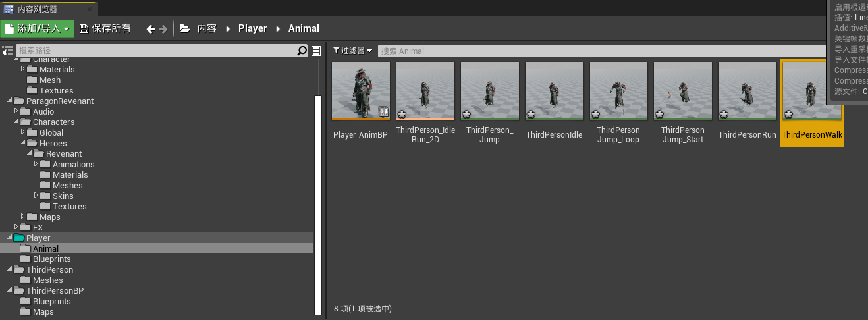Image resolution: width=868 pixels, height=320 pixels.
Task: Click the folder icon of the FX row
Action: coord(25,227)
